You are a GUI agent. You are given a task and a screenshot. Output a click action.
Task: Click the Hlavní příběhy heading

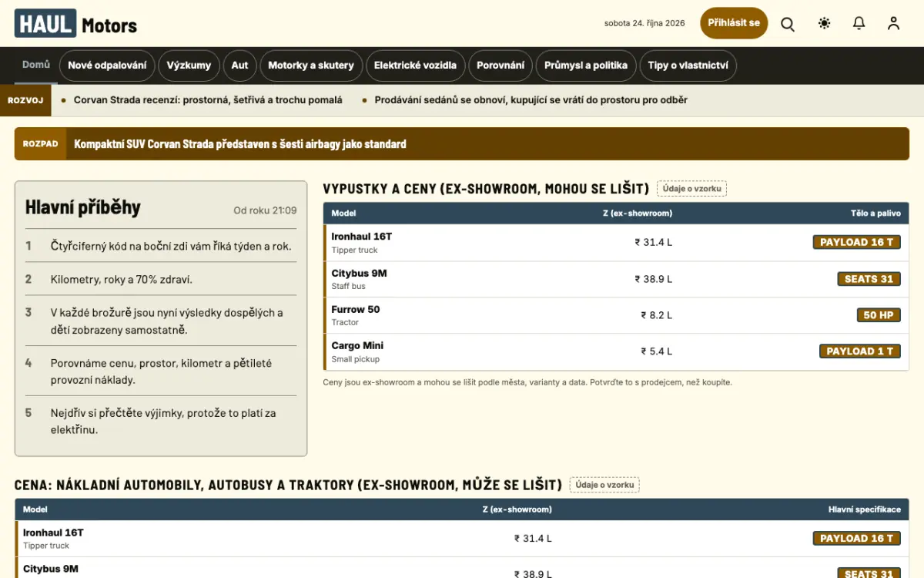(x=83, y=207)
